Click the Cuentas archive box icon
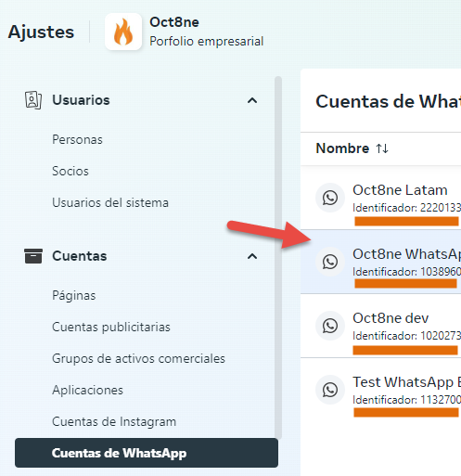 click(x=33, y=256)
